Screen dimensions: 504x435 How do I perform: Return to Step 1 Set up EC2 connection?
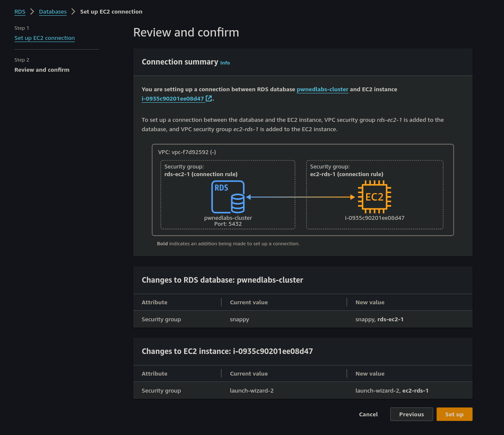pos(45,38)
